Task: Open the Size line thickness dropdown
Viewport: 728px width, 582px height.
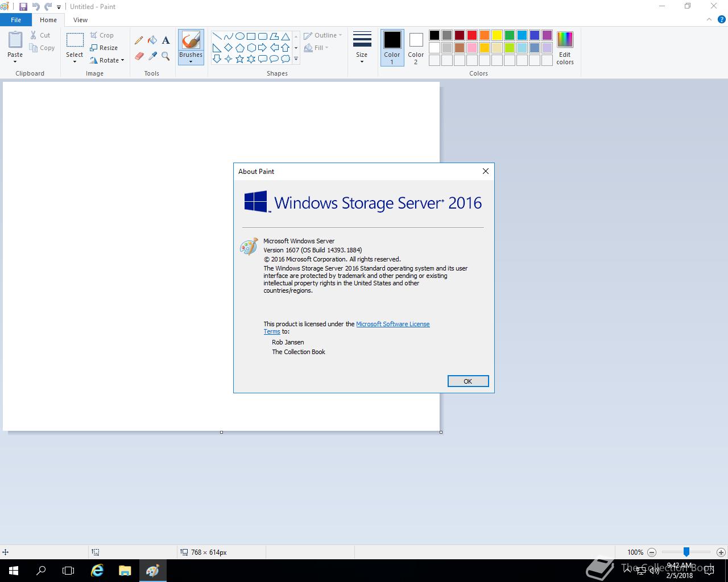Action: [x=362, y=48]
